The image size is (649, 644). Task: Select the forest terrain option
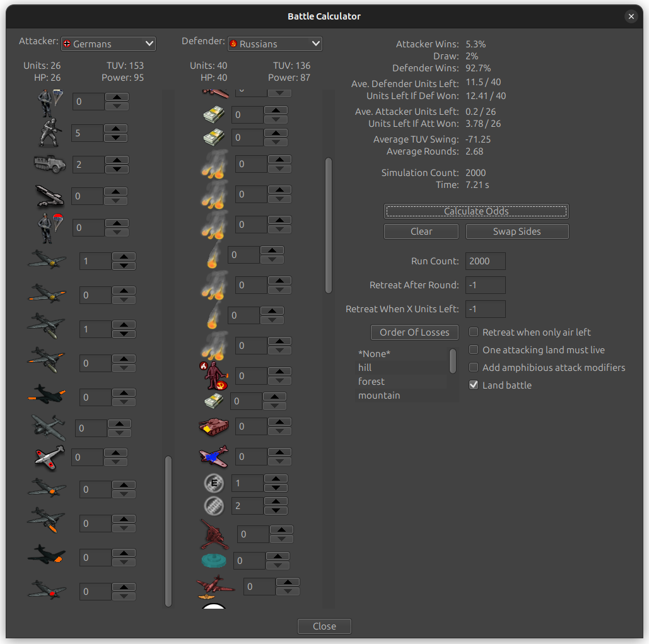click(371, 381)
